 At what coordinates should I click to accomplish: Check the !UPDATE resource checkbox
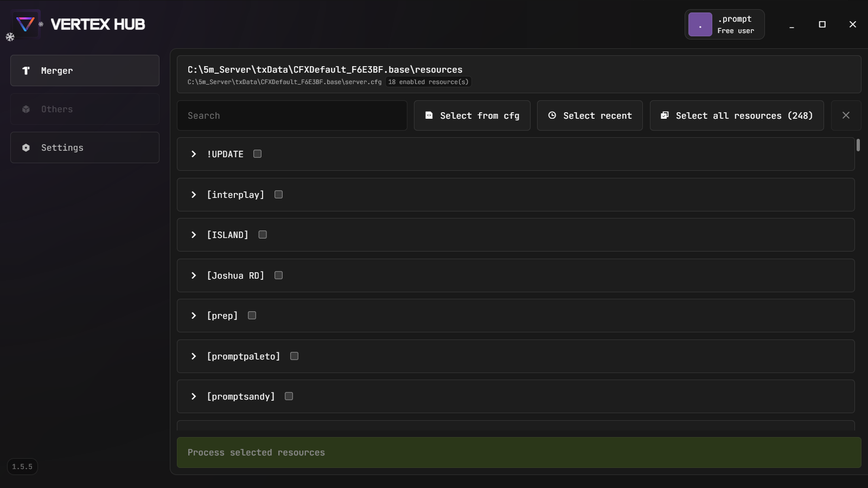(x=257, y=153)
